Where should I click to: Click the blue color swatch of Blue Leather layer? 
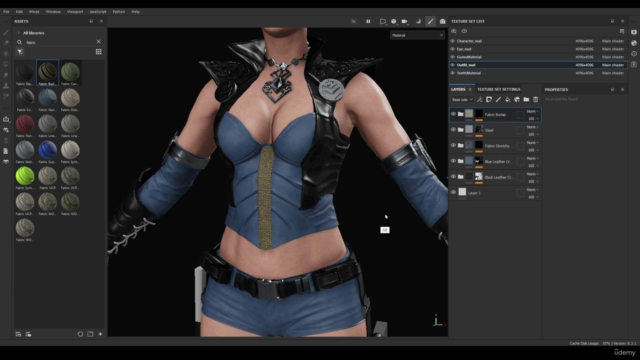[469, 161]
